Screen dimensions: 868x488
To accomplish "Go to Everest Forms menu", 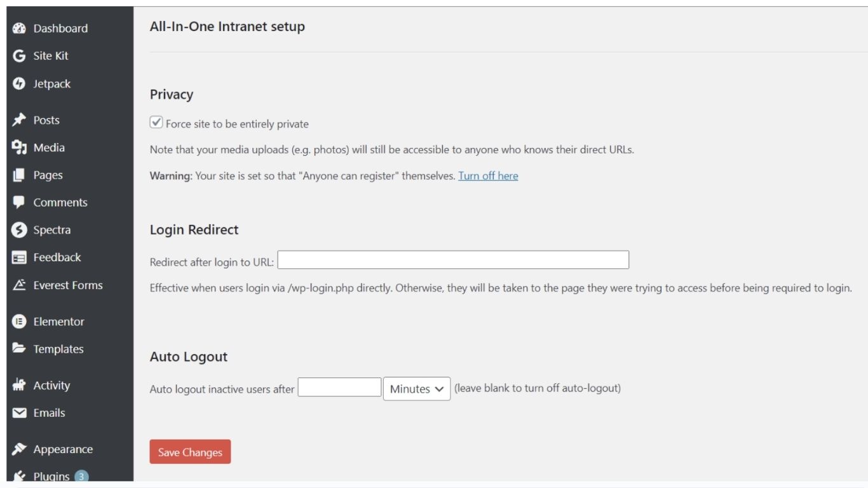I will click(x=67, y=285).
